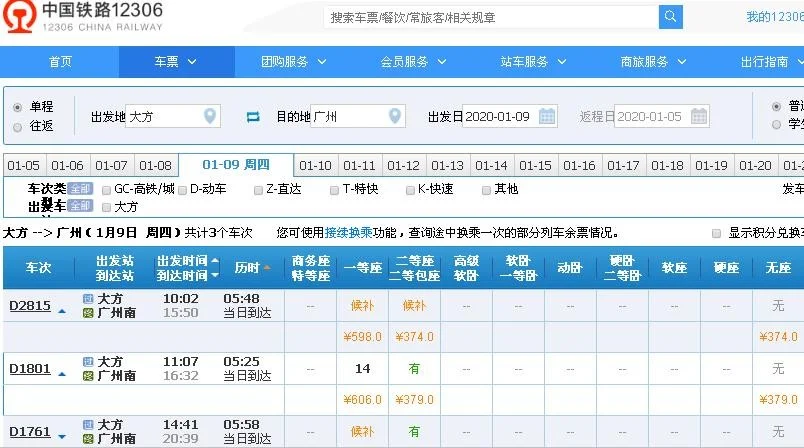Open the departure date calendar icon
The image size is (804, 448).
[x=547, y=116]
